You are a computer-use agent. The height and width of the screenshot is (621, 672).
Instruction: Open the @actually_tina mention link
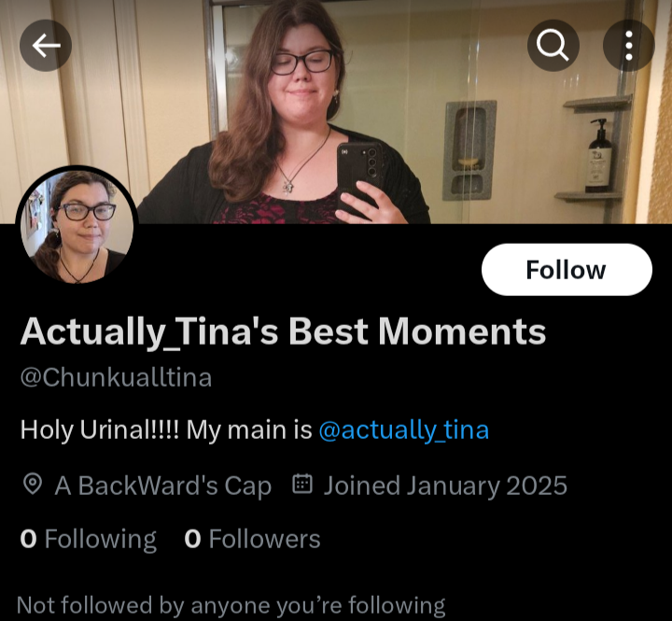[x=404, y=430]
